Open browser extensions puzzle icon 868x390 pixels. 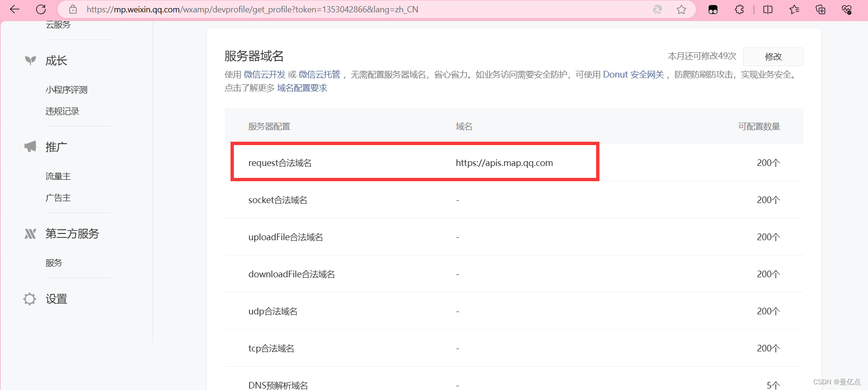[x=739, y=10]
